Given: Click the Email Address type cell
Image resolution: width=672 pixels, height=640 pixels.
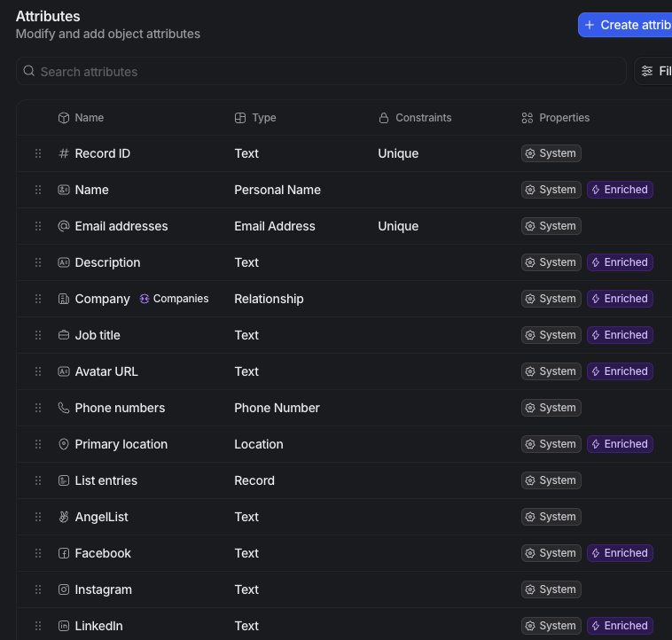Looking at the screenshot, I should 275,226.
